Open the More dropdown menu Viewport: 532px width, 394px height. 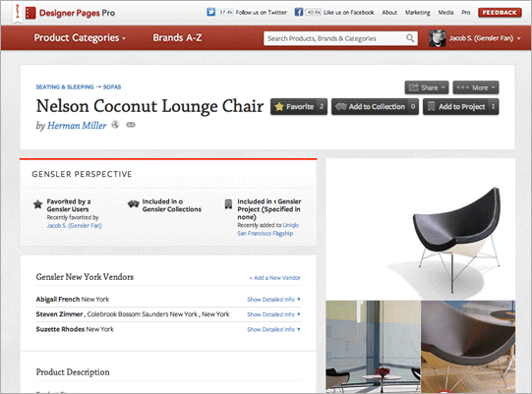point(476,87)
